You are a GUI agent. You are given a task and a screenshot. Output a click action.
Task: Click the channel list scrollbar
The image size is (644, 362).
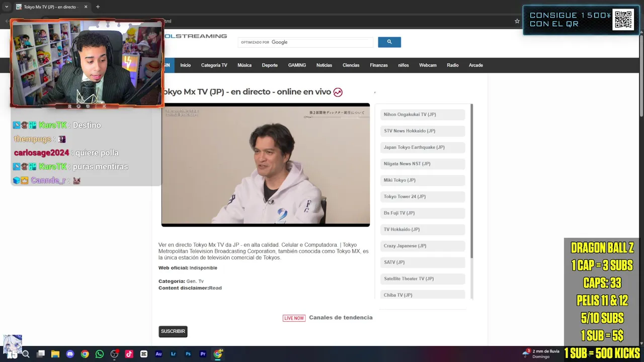click(471, 181)
